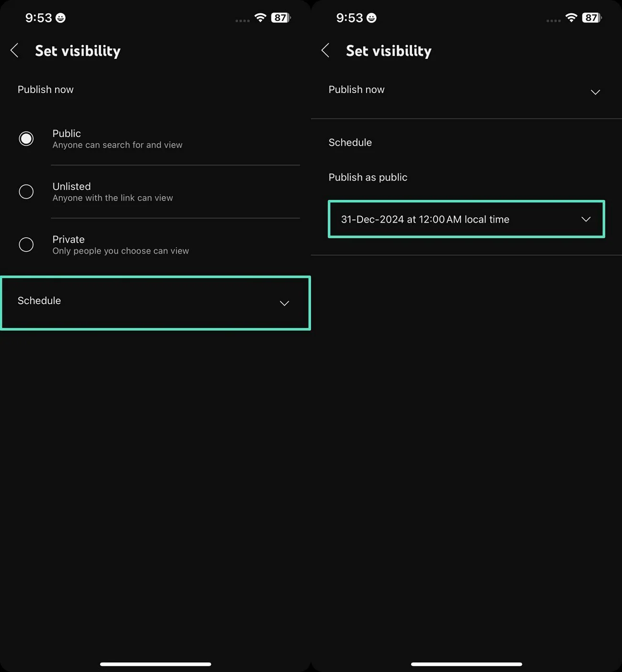Tap Schedule header on right screen

[350, 143]
